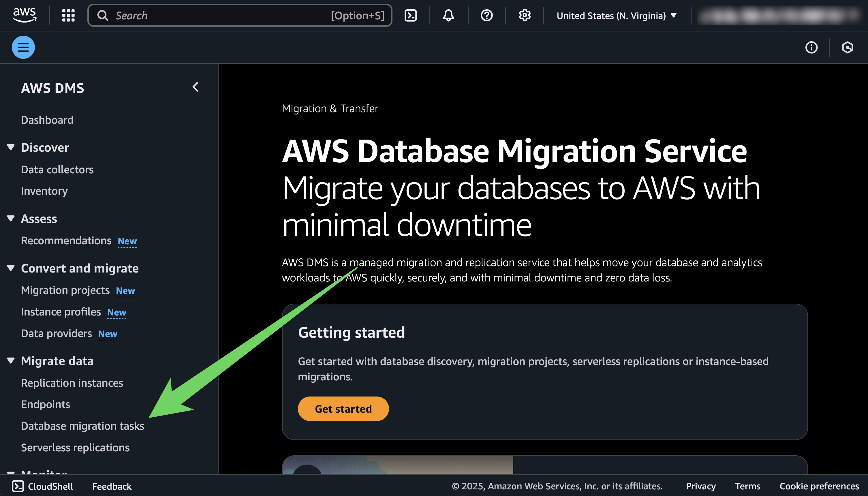Collapse the Discover section

[11, 147]
